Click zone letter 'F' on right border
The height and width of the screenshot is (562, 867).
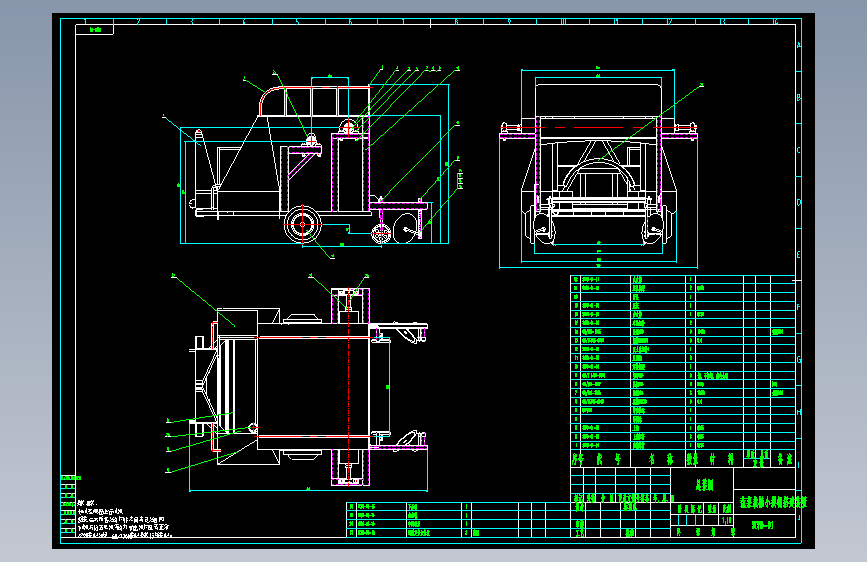click(x=798, y=308)
